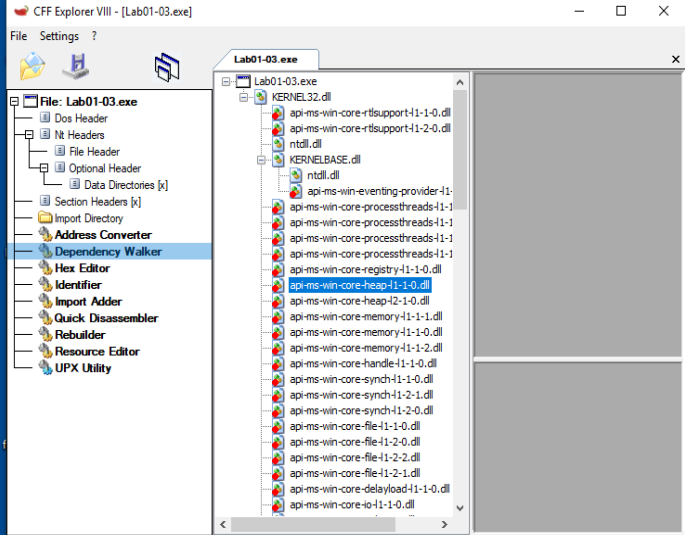The width and height of the screenshot is (685, 535).
Task: Collapse the File: Lab01-03.exe root node
Action: [x=14, y=102]
